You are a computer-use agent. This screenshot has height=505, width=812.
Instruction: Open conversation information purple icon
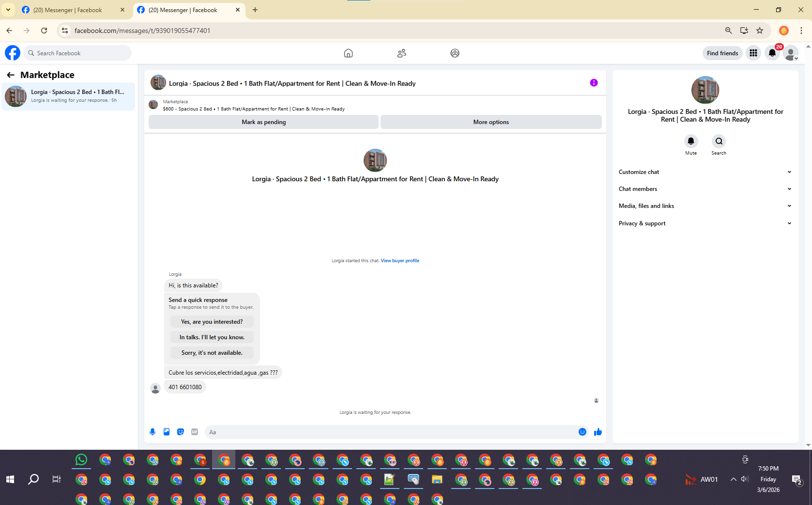[x=594, y=83]
